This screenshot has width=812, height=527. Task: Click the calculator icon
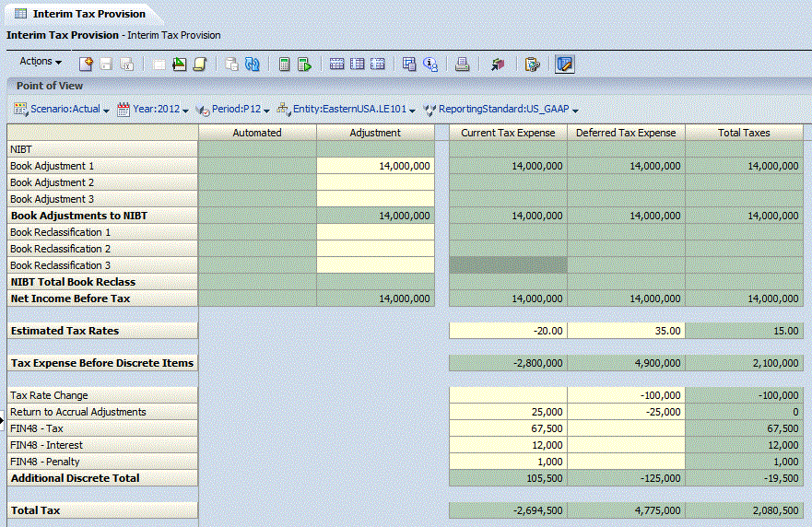284,64
